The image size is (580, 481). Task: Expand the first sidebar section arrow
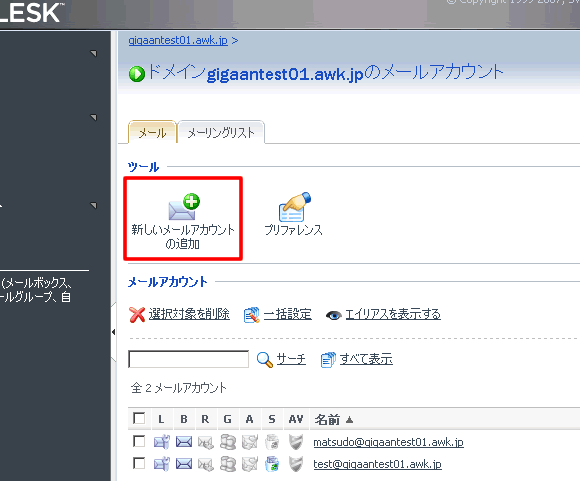tap(94, 54)
